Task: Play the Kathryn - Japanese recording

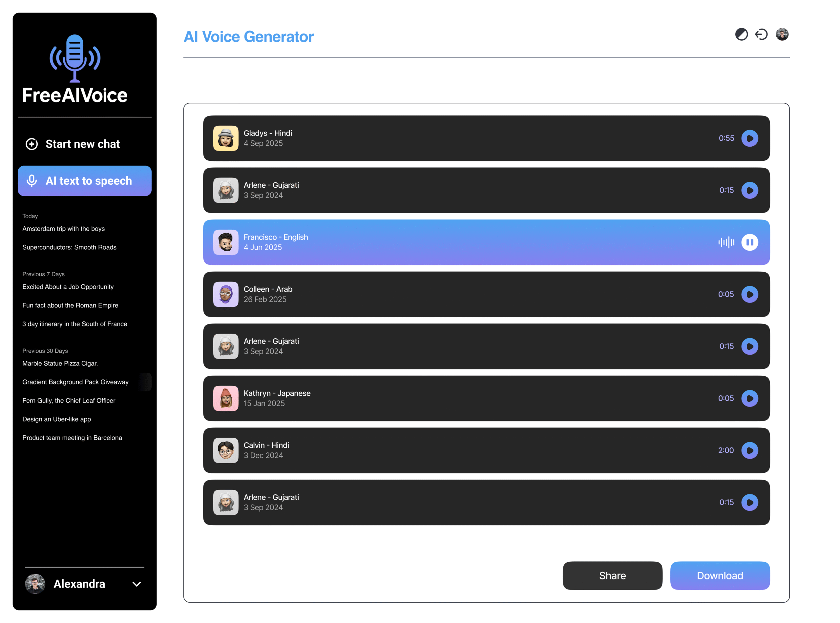Action: (749, 399)
